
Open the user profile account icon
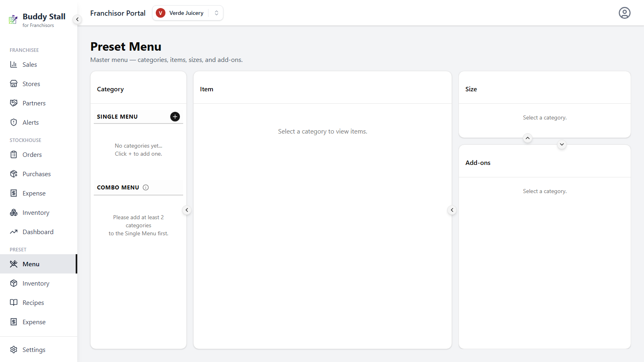pos(625,13)
